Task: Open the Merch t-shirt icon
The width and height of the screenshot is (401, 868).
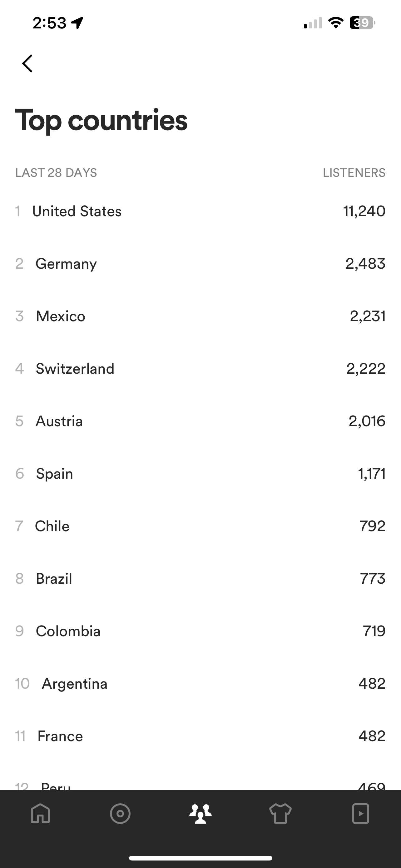Action: click(280, 814)
